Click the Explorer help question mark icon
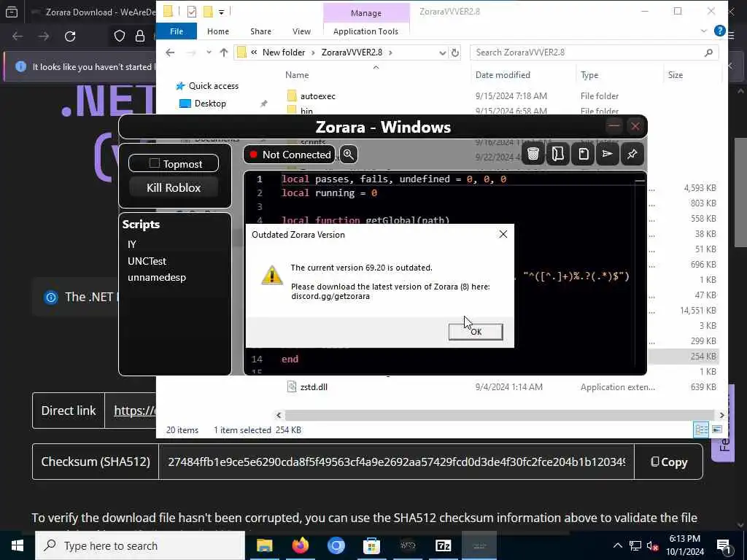 pyautogui.click(x=720, y=31)
